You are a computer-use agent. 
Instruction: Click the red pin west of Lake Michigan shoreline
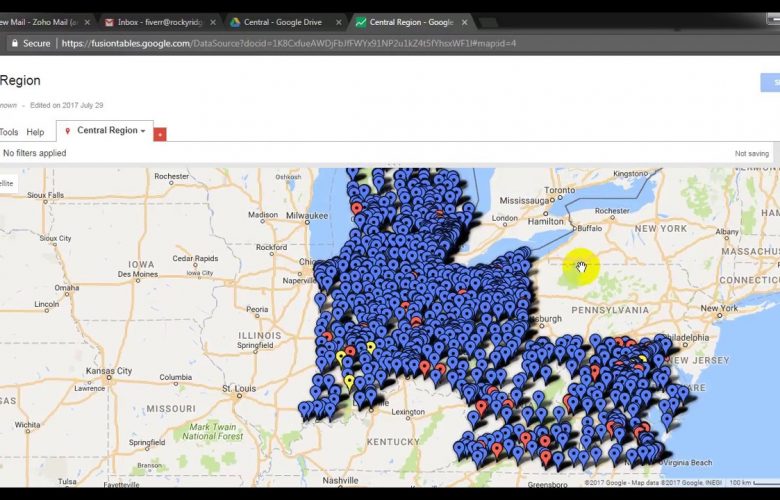point(356,208)
